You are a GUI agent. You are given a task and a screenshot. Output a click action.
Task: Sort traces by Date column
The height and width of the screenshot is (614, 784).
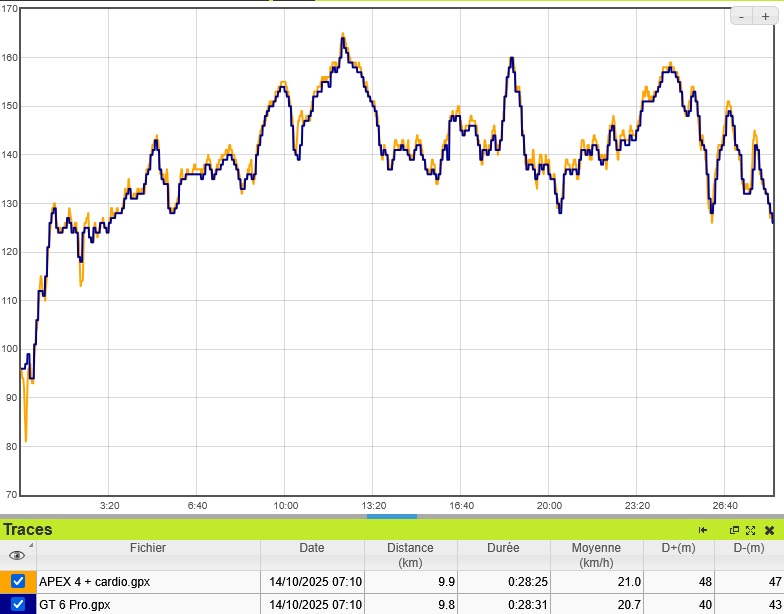(311, 548)
